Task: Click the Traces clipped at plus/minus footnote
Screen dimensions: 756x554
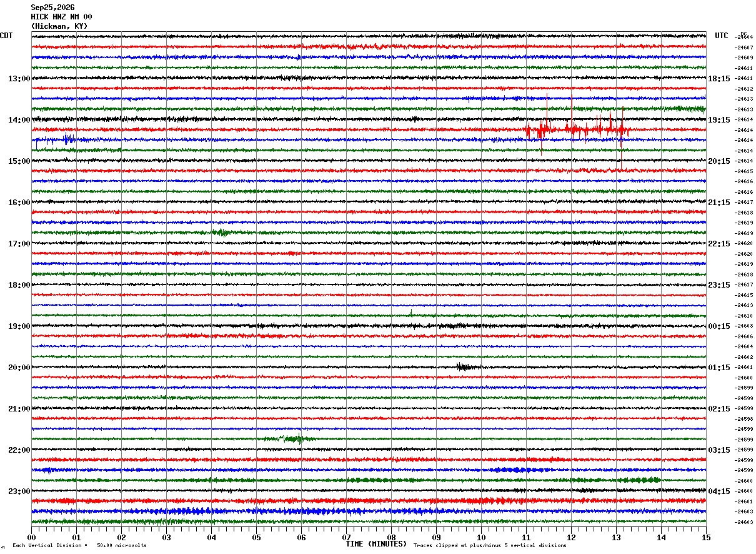Action: coord(490,545)
